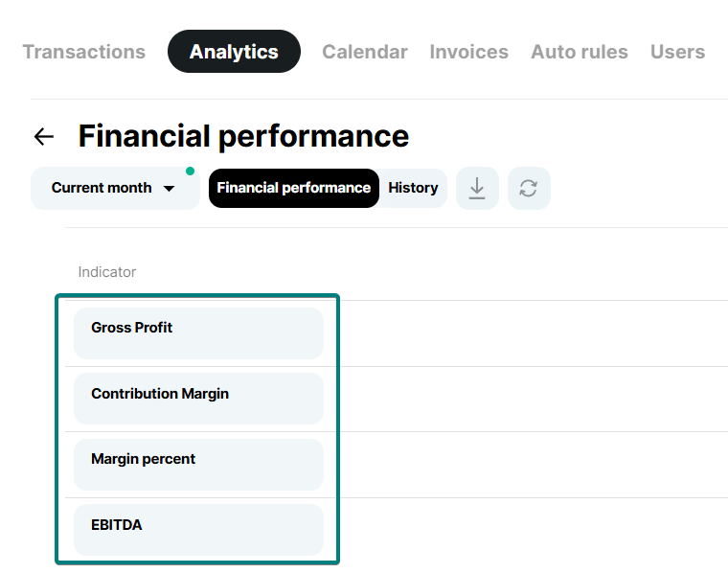Download the financial performance report
728x573 pixels.
[477, 188]
